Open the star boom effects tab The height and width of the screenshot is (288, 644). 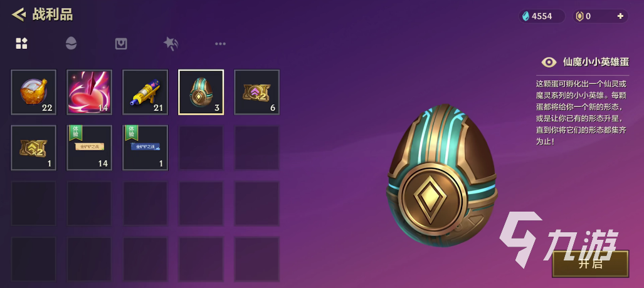pyautogui.click(x=171, y=43)
